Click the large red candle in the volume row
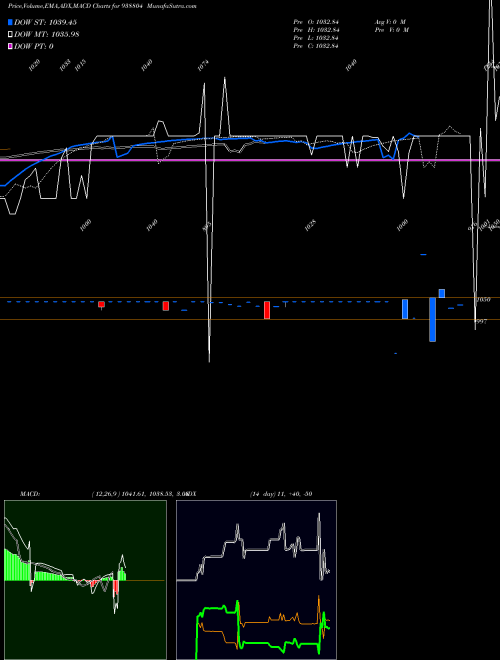 (267, 310)
